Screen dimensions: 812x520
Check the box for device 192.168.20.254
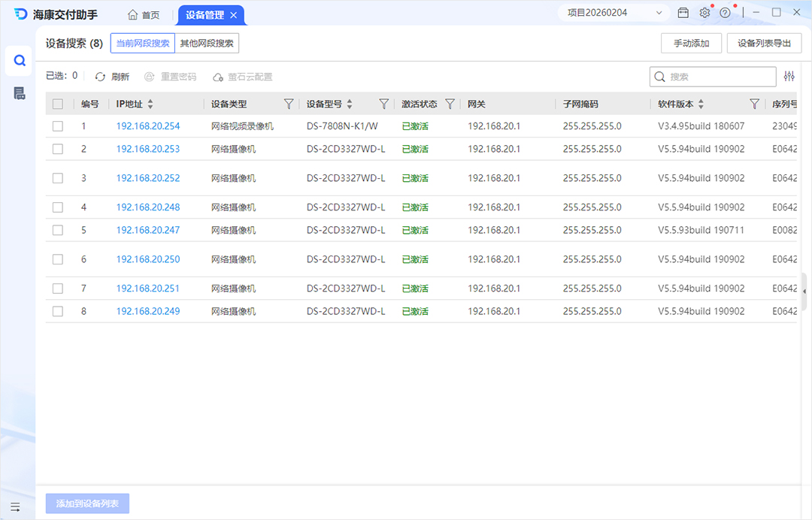point(58,126)
